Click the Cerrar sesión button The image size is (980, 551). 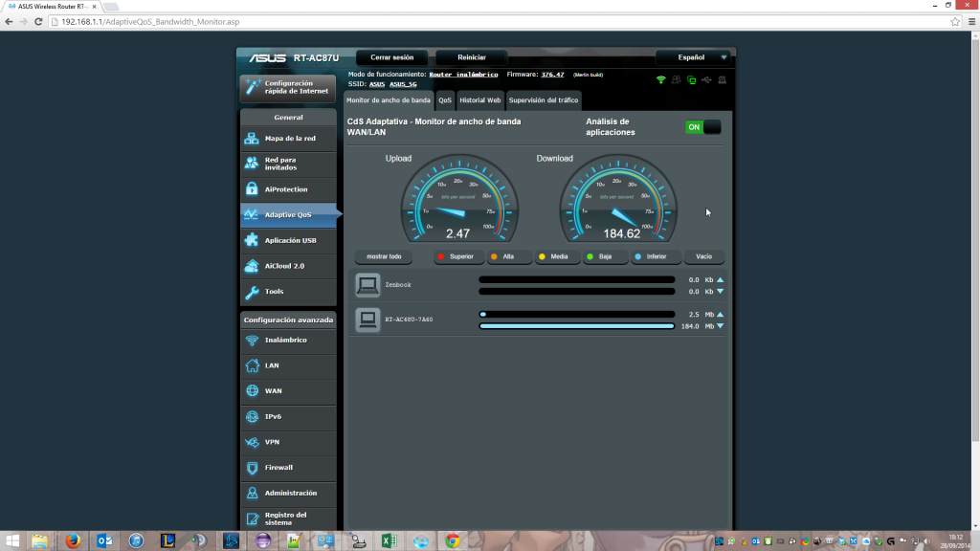click(391, 57)
